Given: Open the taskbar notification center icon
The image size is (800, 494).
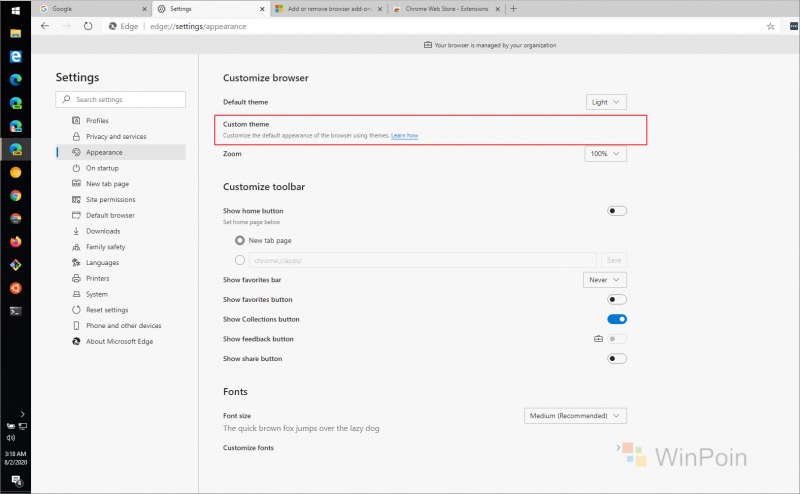Looking at the screenshot, I should [x=16, y=481].
